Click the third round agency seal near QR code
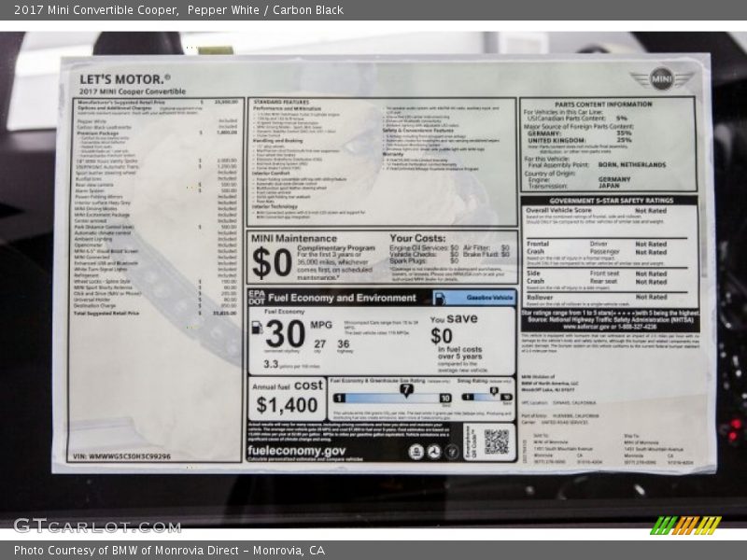 (x=452, y=452)
